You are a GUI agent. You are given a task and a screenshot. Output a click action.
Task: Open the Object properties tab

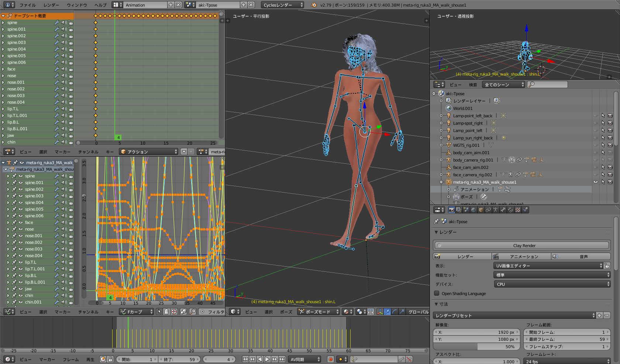481,210
